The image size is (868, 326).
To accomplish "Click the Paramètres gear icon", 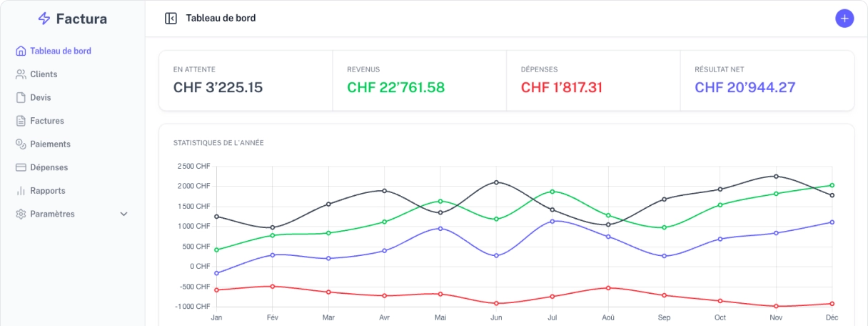I will tap(21, 214).
